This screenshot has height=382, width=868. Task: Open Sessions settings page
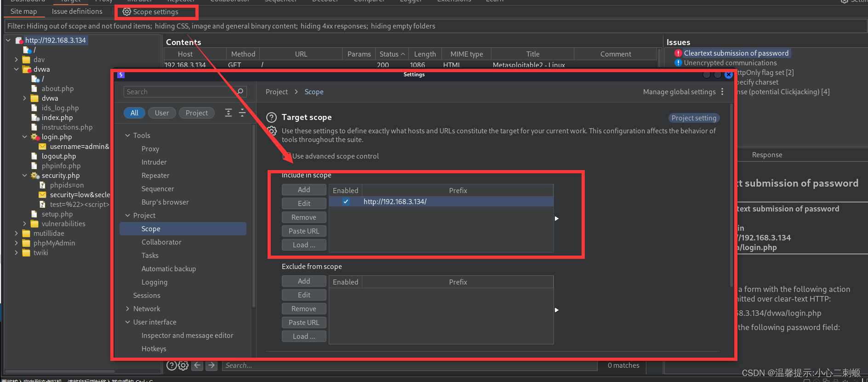[147, 296]
